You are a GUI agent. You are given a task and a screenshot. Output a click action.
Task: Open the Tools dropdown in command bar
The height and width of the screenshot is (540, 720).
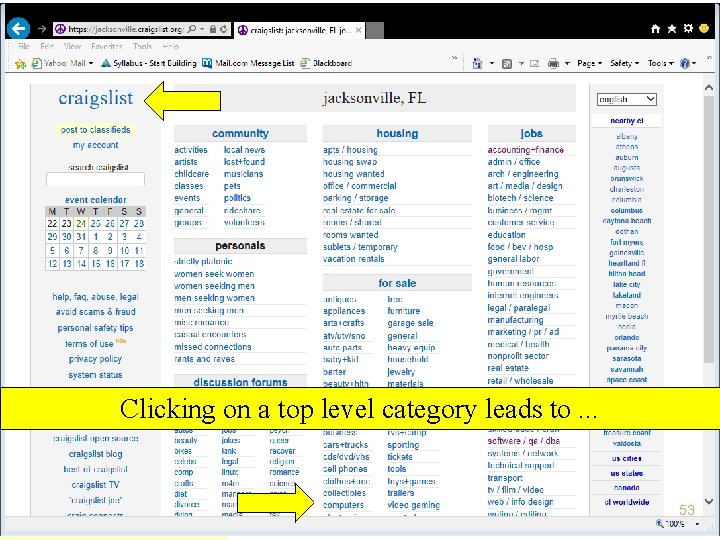tap(660, 63)
